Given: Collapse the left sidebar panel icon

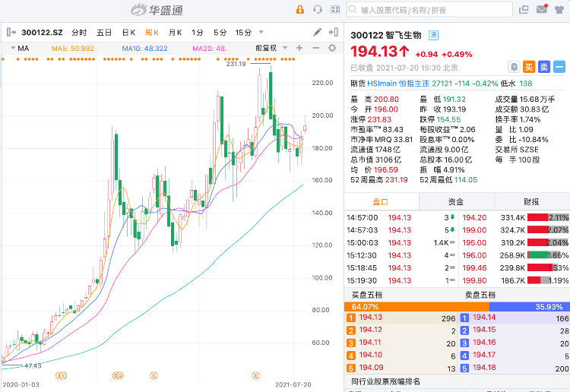Looking at the screenshot, I should pyautogui.click(x=11, y=33).
